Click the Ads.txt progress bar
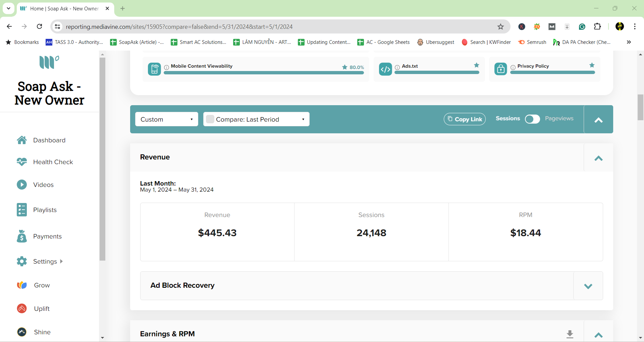The image size is (644, 342). click(437, 72)
